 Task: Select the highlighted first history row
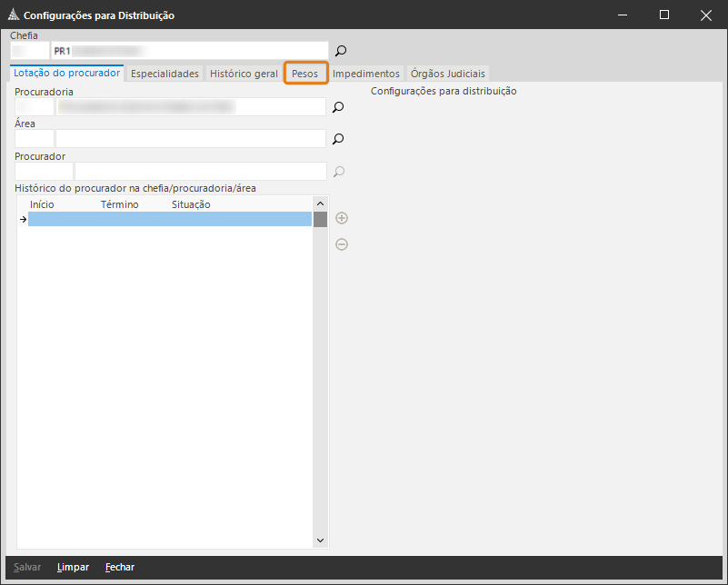(170, 219)
